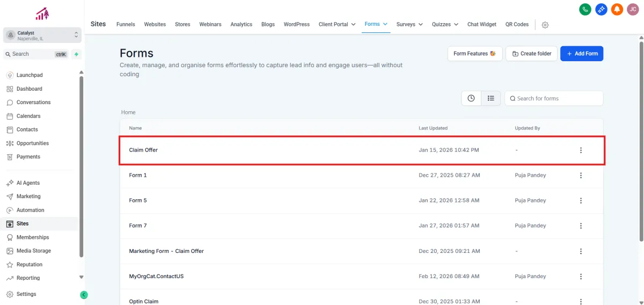Click the Sites settings gear icon
Screen dimensions: 644x305
point(545,25)
